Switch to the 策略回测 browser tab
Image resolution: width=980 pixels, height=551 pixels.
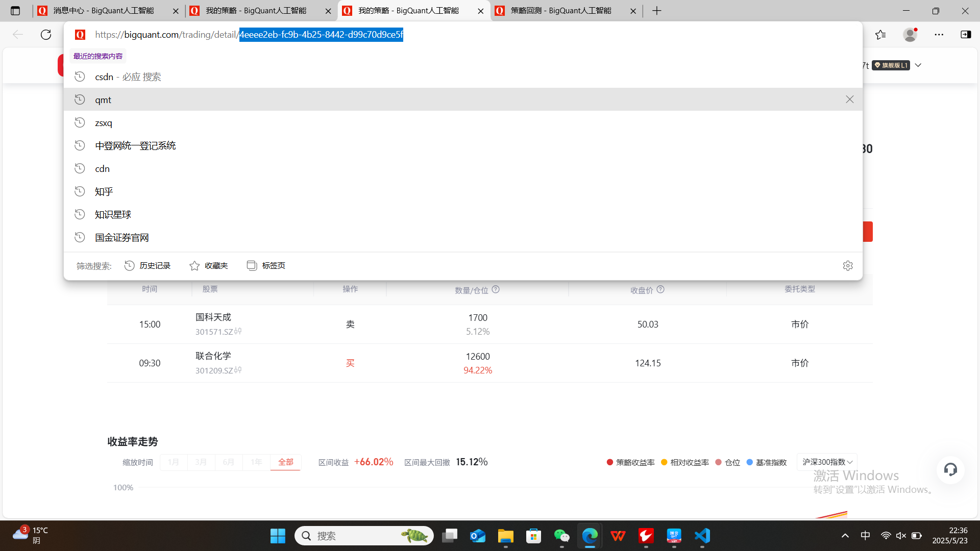560,11
